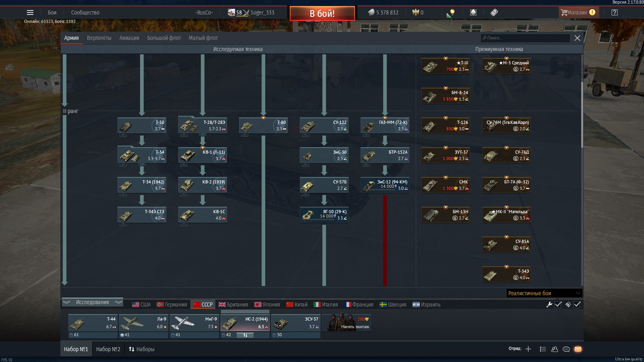Toggle the ammo auto-refill checkbox
The image size is (644, 362).
pos(577,304)
